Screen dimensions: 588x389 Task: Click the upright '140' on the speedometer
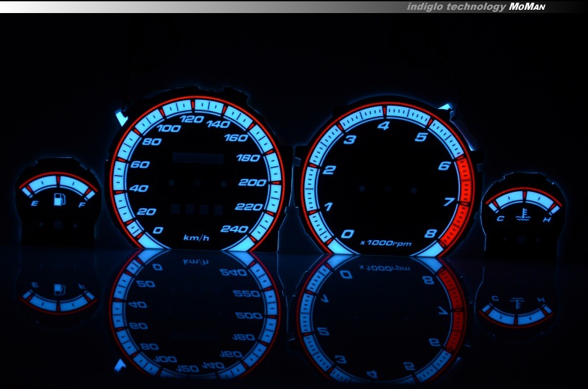218,124
